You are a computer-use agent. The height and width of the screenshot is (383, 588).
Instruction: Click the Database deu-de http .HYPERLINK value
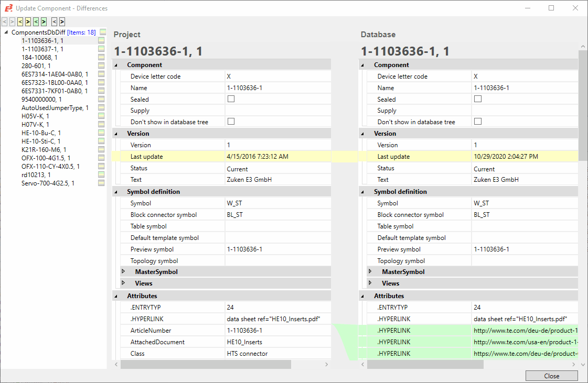526,331
